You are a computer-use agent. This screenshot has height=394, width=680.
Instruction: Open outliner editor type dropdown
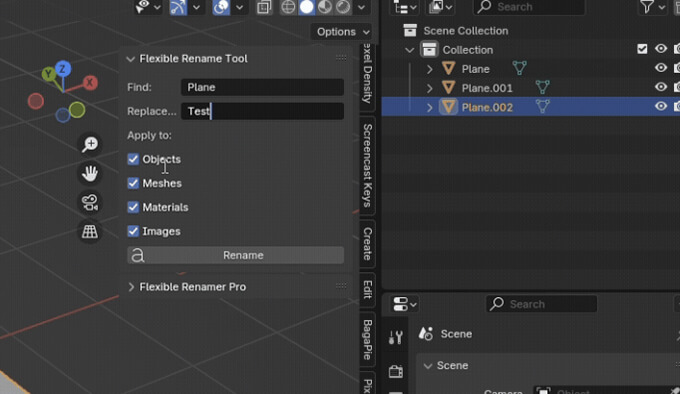tap(404, 7)
